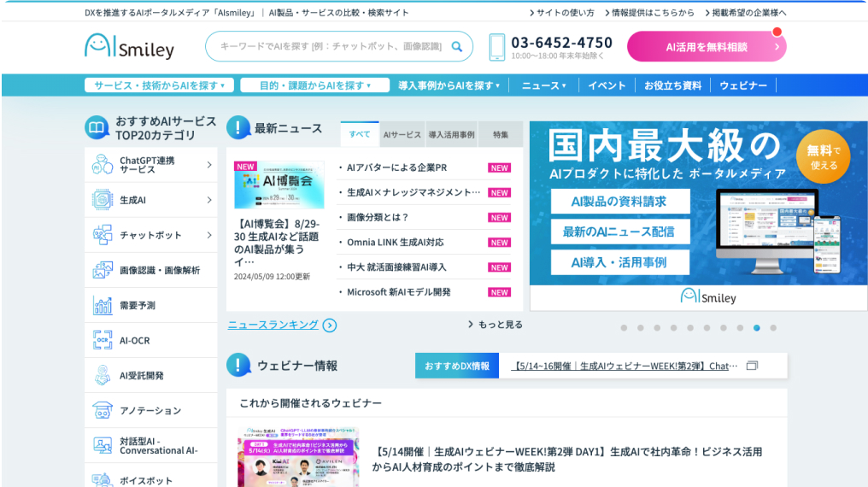The height and width of the screenshot is (487, 868).
Task: Click the チャットボット category icon
Action: [x=103, y=235]
